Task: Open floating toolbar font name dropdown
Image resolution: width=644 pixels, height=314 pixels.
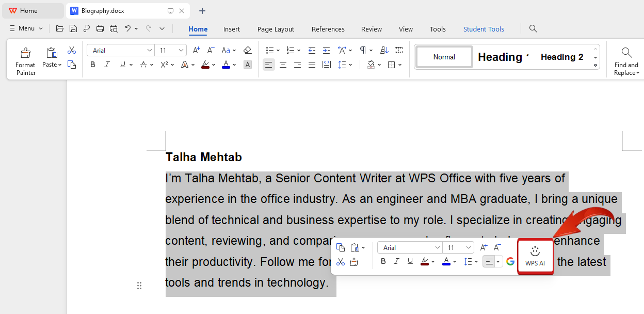Action: pos(438,247)
